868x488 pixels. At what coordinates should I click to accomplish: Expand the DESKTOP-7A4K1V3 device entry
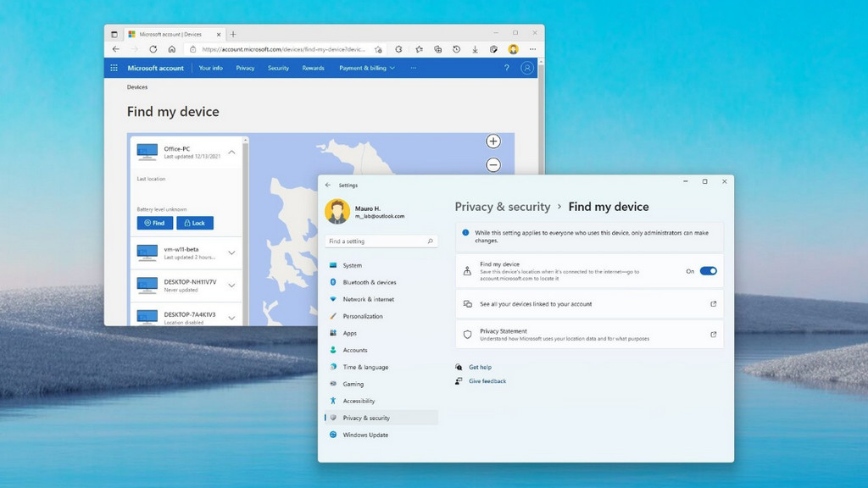click(x=231, y=319)
